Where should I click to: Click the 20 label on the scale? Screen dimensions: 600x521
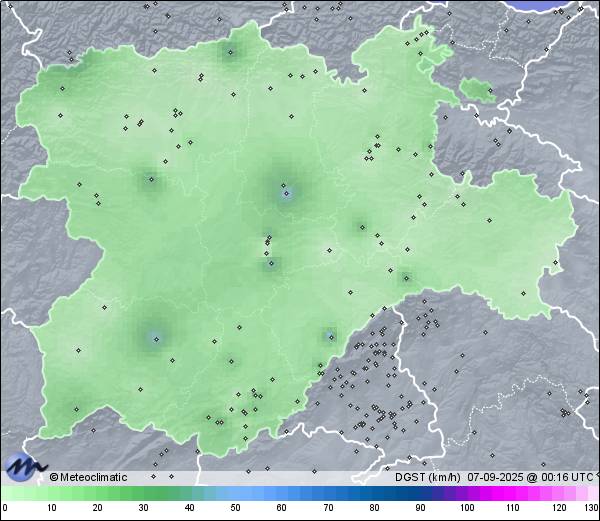pos(98,508)
